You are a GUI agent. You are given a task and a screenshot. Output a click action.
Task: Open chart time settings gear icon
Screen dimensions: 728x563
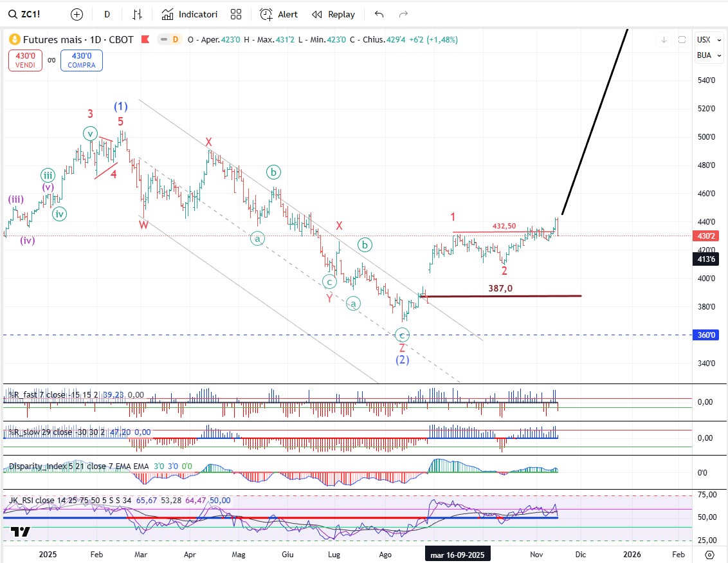coord(709,555)
